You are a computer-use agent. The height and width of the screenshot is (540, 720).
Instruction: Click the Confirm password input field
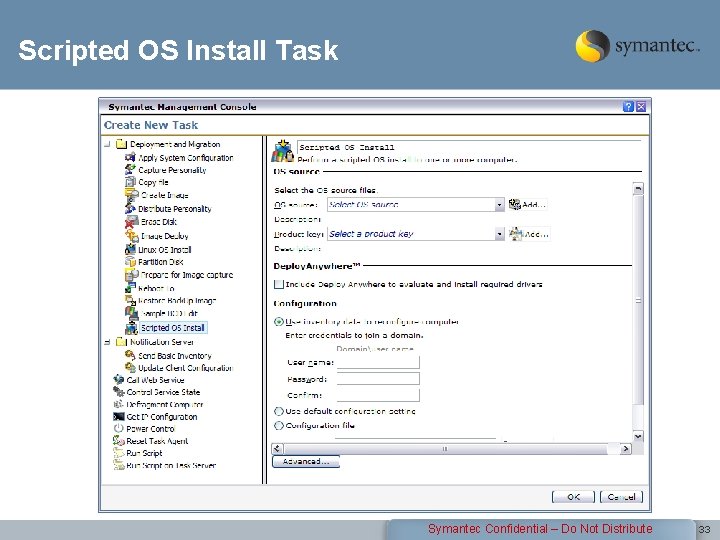click(378, 395)
